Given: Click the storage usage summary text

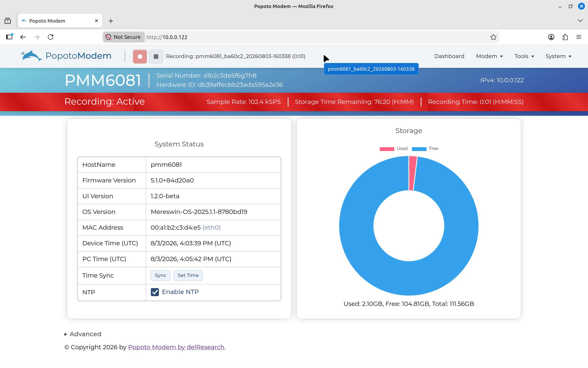Looking at the screenshot, I should [409, 304].
